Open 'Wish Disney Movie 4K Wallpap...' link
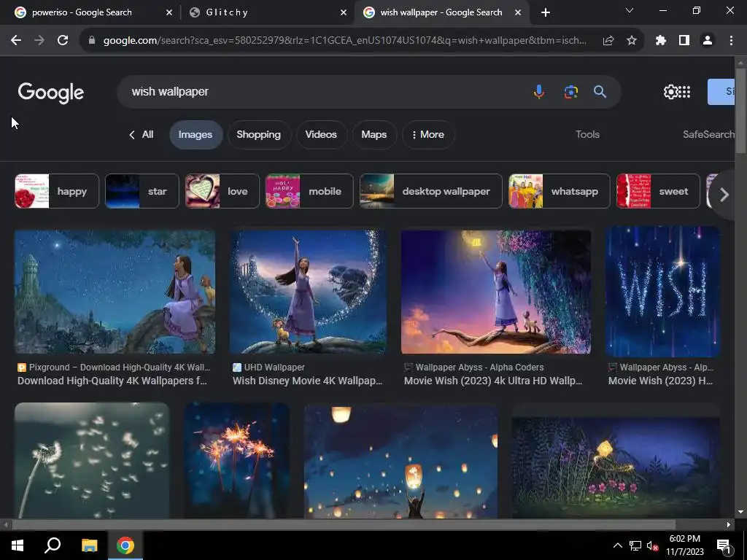 click(307, 381)
